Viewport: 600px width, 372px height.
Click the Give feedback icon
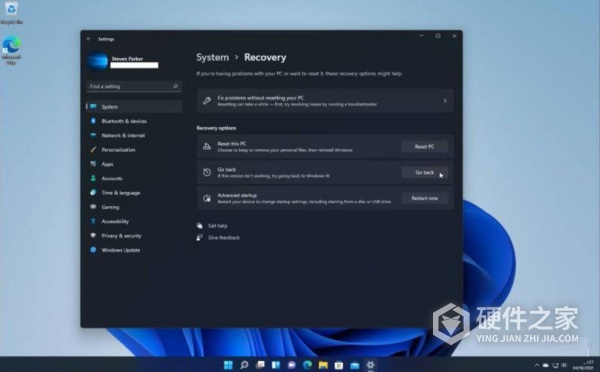coord(199,238)
